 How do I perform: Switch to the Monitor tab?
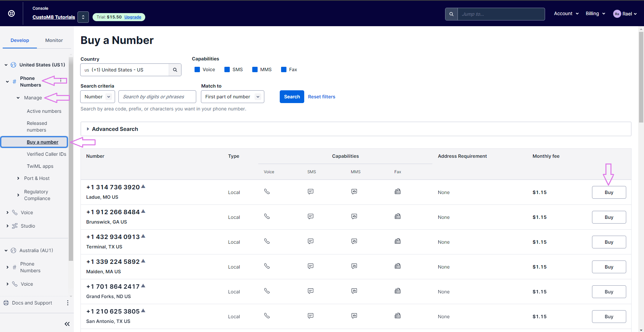[x=54, y=40]
